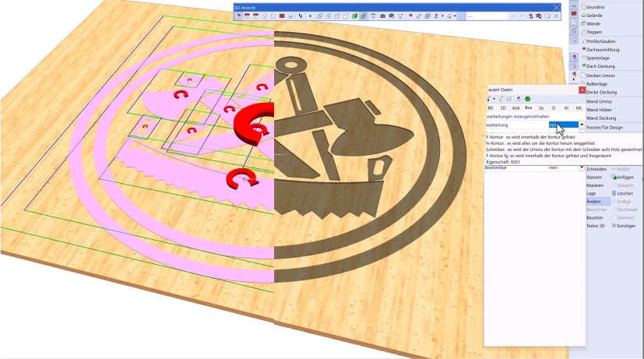This screenshot has height=359, width=644.
Task: Open the Ifc tab in Bauteil-Daten
Action: (566, 107)
